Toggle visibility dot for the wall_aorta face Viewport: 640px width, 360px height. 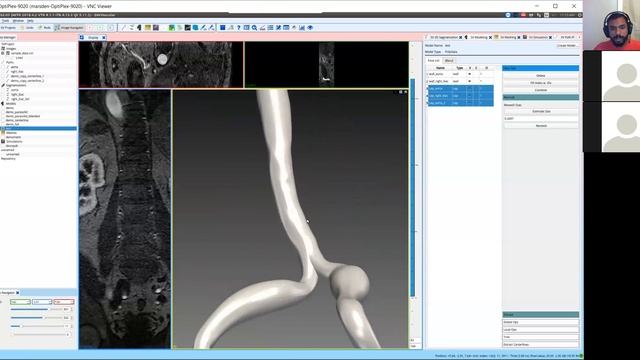click(469, 74)
